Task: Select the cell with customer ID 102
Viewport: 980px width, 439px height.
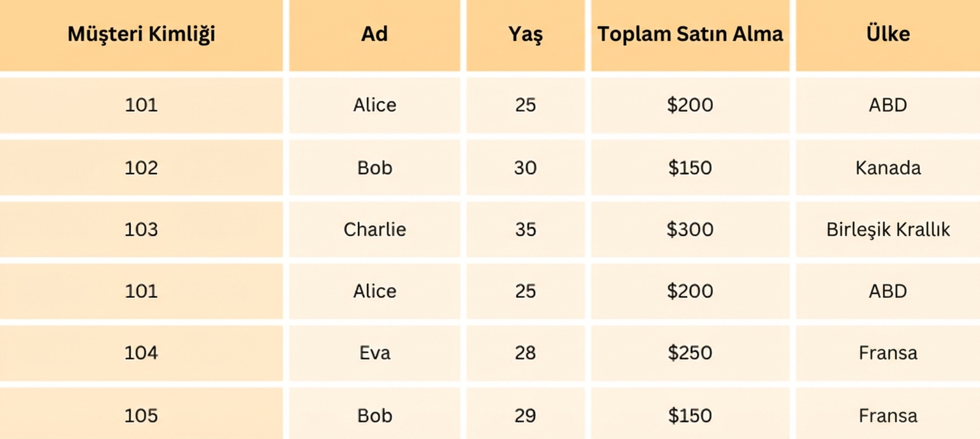Action: tap(141, 168)
